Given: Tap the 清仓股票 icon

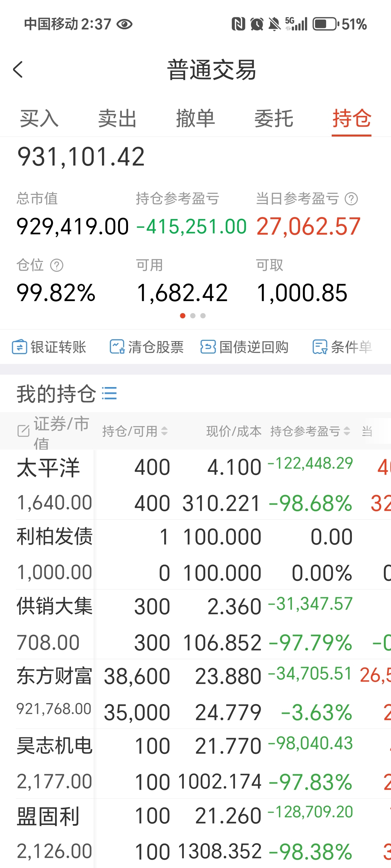Looking at the screenshot, I should 117,347.
